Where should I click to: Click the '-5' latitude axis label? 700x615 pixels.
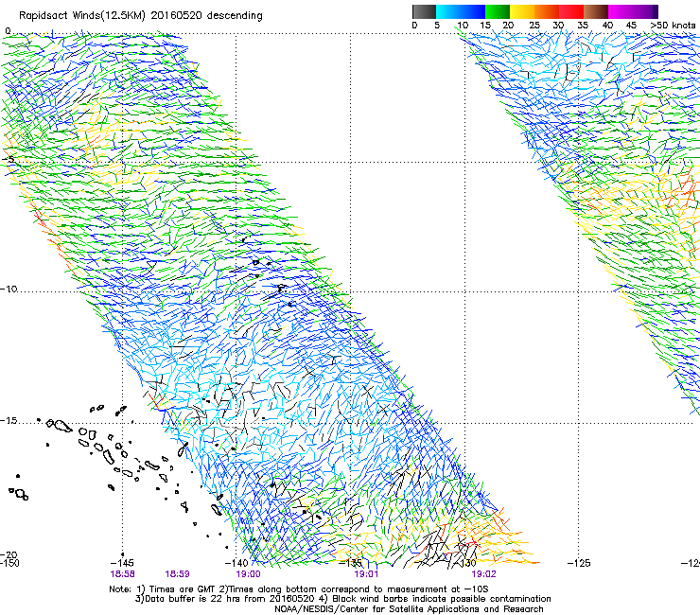8,160
